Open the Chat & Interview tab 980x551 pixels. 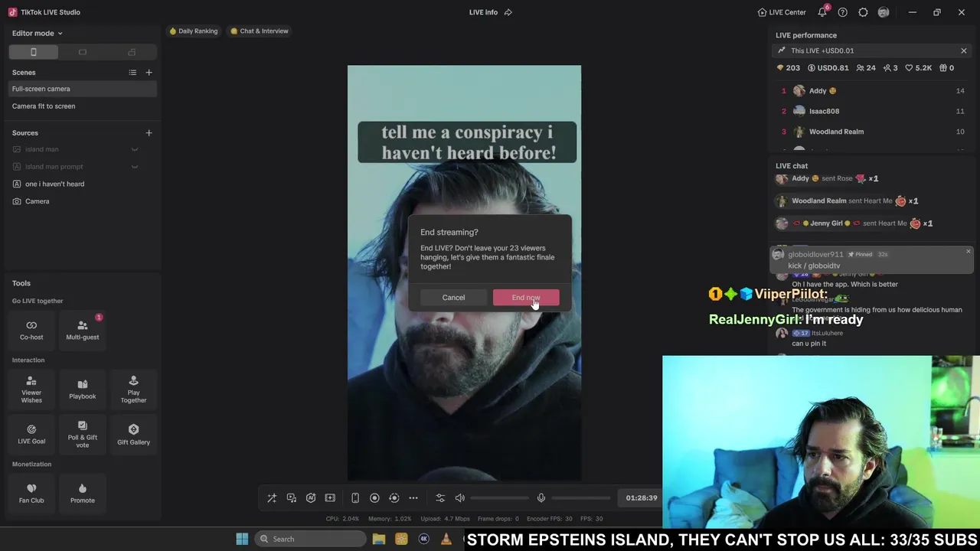tap(260, 31)
